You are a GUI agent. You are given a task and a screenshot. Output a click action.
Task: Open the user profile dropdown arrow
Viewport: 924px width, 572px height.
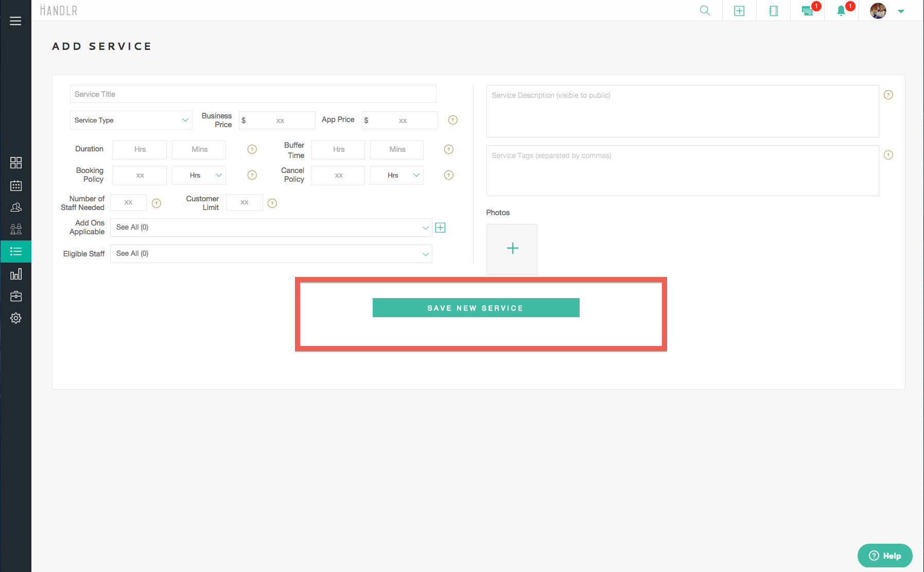[x=901, y=11]
